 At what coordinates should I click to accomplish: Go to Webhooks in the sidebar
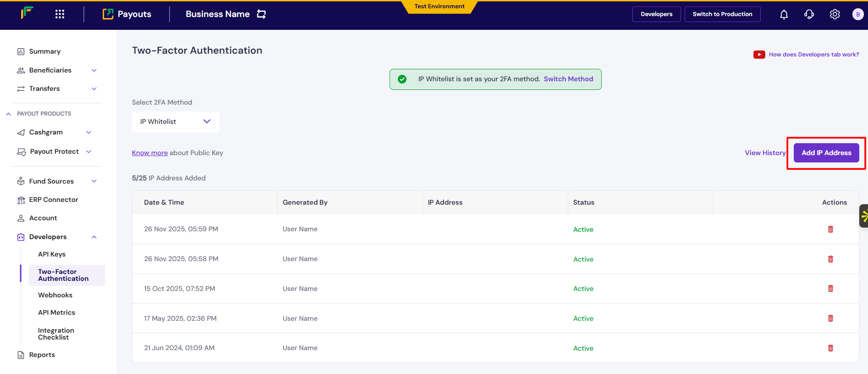tap(55, 295)
